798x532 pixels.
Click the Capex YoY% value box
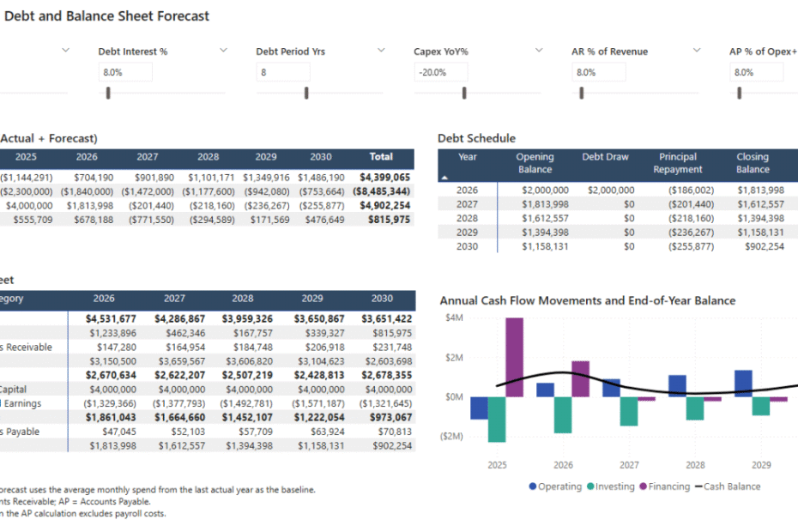(x=442, y=72)
